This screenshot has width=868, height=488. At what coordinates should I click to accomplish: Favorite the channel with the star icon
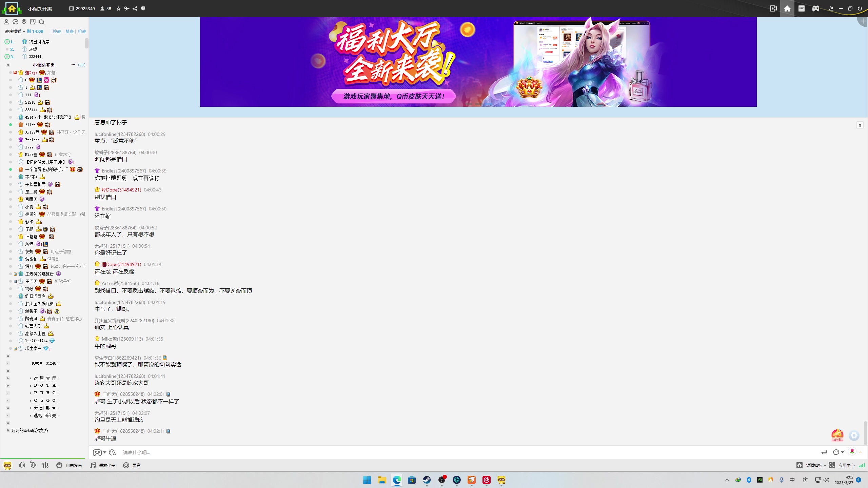click(118, 8)
